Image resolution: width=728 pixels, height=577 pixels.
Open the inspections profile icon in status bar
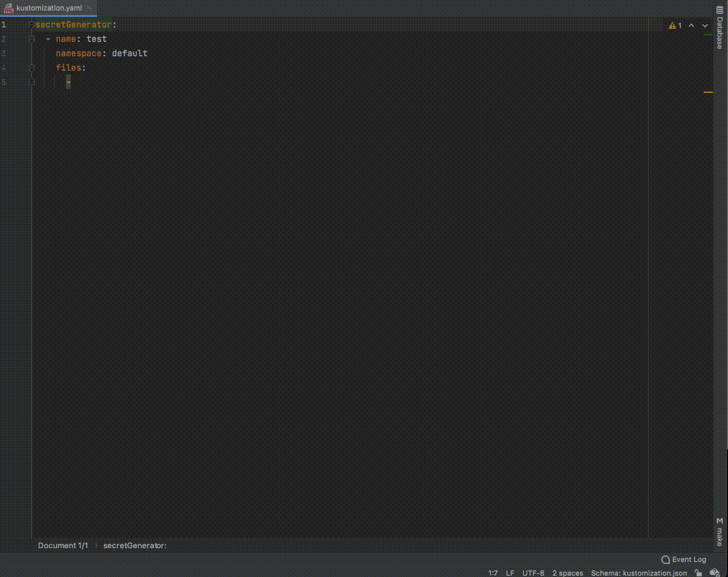[714, 573]
